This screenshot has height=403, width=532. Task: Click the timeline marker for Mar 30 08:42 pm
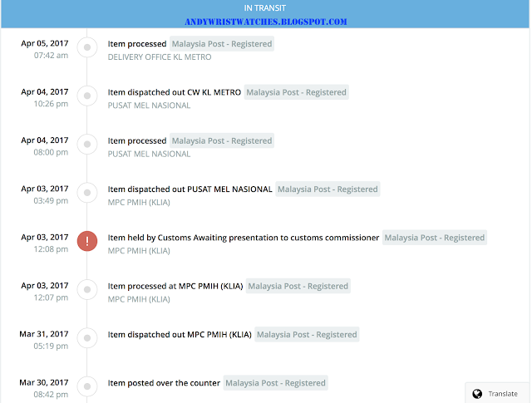coord(87,386)
